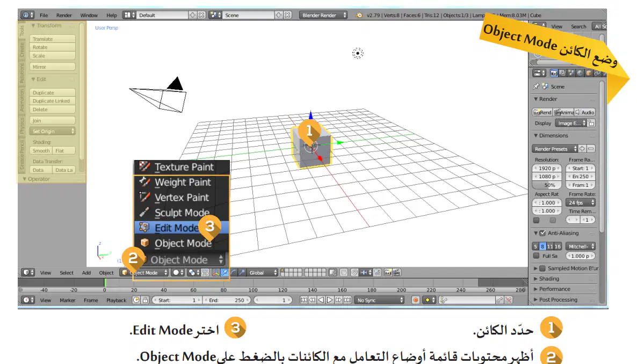Open the File menu
The width and height of the screenshot is (637, 364).
coord(44,16)
